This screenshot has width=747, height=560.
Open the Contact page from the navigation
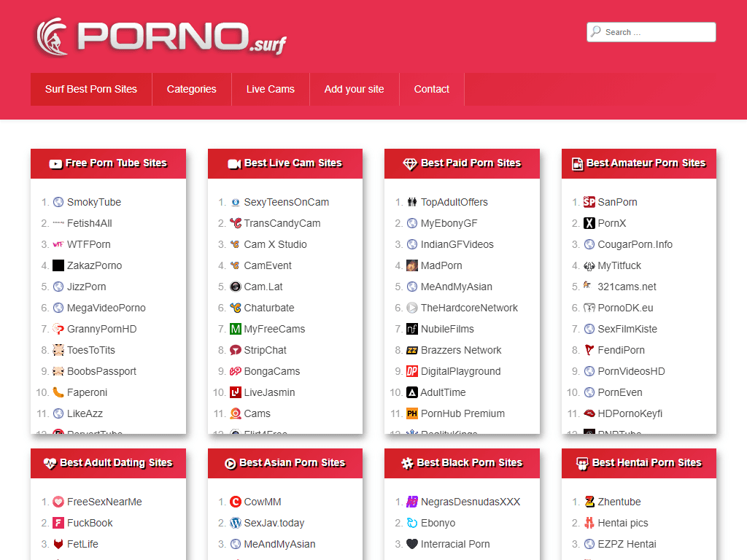tap(431, 89)
